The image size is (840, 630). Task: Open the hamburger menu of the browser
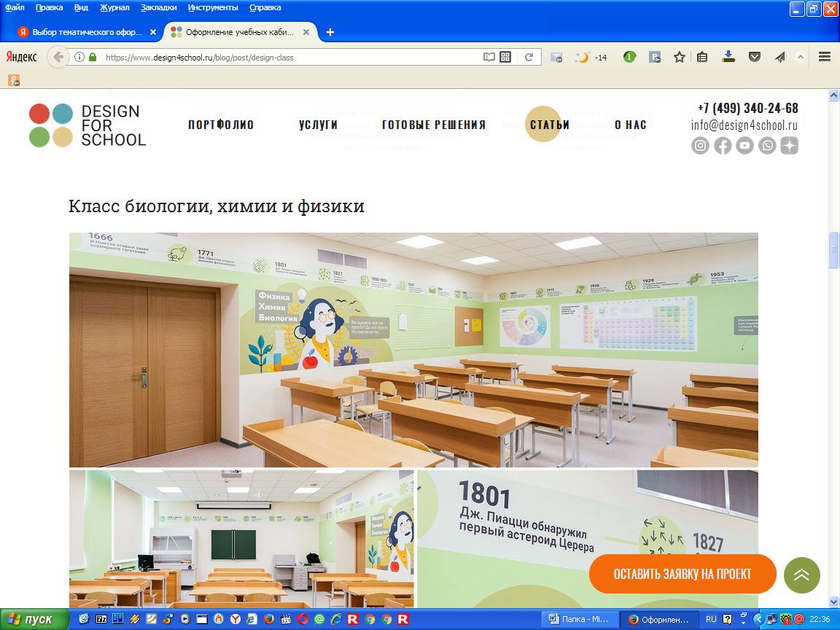click(x=825, y=57)
